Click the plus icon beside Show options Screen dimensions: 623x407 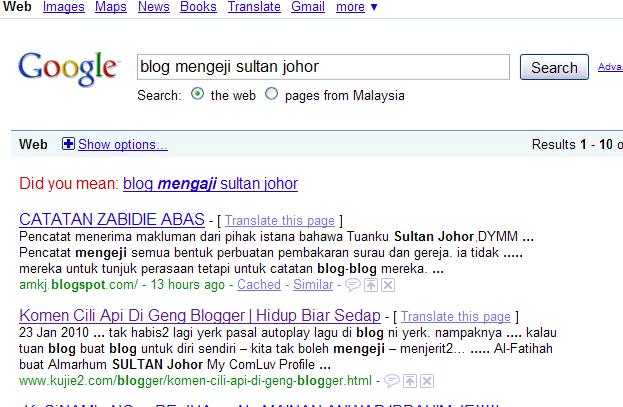click(x=68, y=144)
